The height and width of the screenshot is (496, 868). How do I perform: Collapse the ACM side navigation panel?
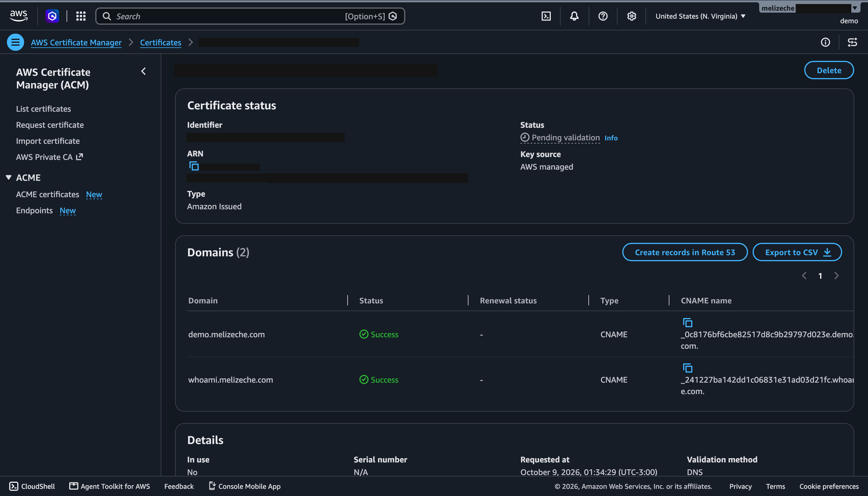(144, 71)
